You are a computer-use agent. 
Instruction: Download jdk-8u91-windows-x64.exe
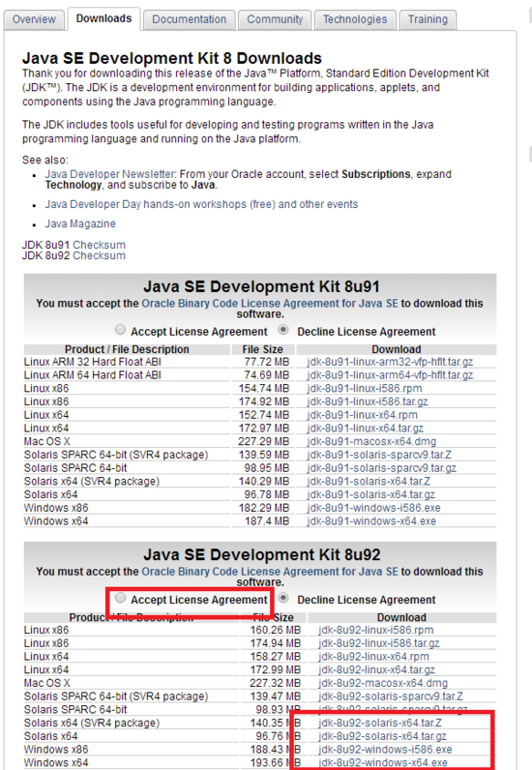click(x=371, y=521)
